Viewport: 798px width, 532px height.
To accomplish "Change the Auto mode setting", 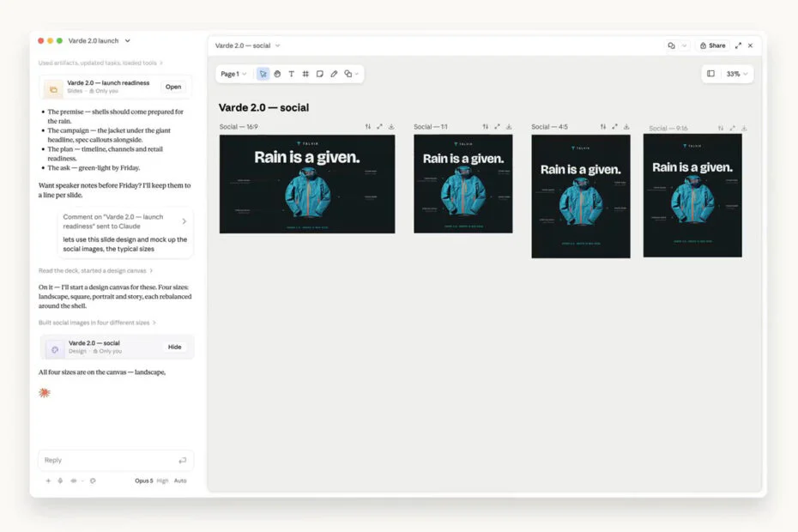I will point(180,481).
